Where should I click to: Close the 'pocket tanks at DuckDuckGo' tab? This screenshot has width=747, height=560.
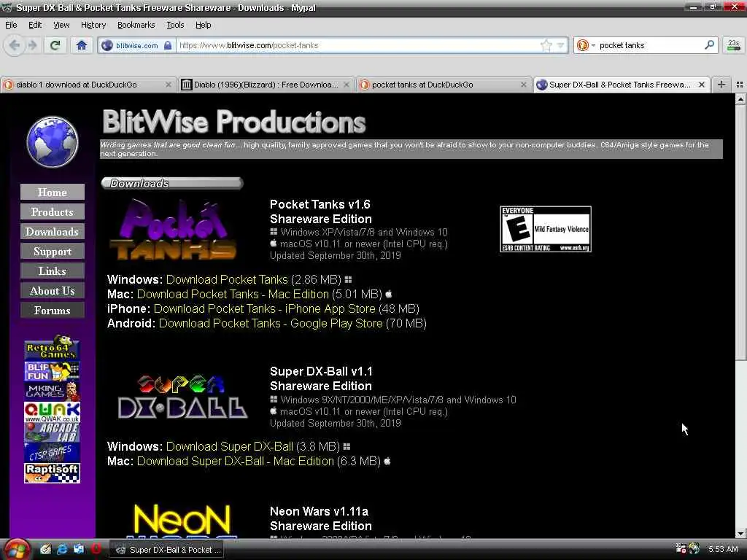(x=524, y=85)
